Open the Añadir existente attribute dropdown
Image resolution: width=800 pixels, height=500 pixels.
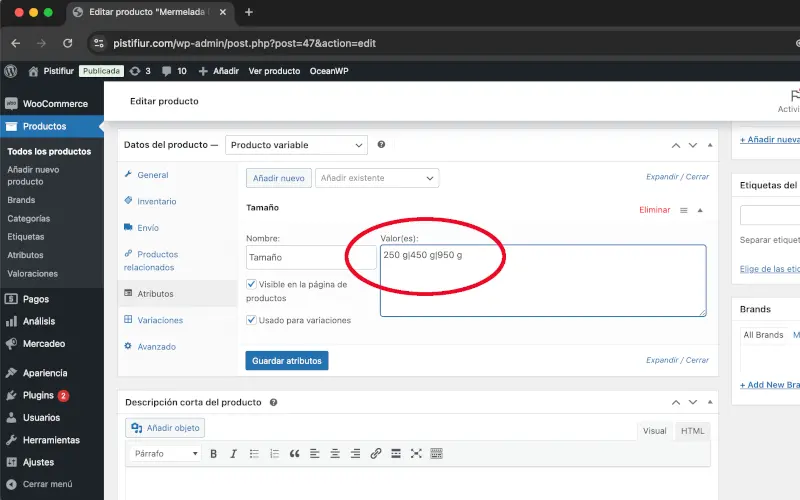pos(377,178)
